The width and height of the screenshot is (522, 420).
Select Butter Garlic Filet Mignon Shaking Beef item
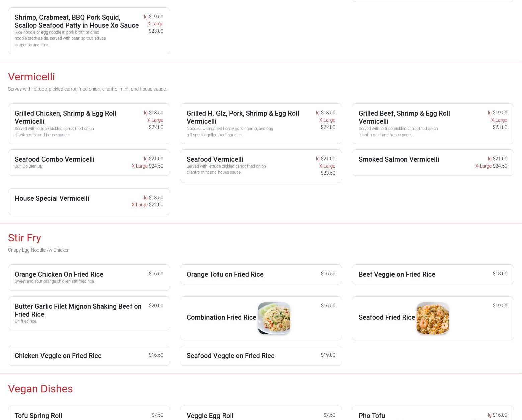pyautogui.click(x=89, y=313)
